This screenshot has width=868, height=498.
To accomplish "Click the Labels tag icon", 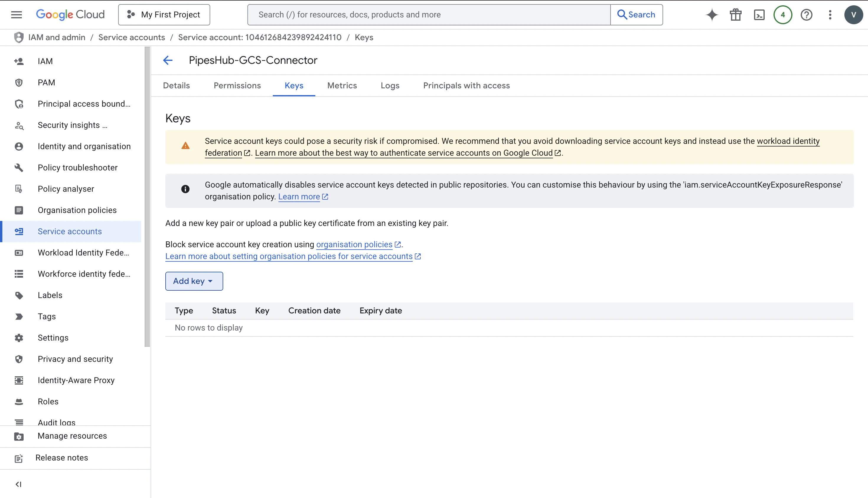I will (19, 295).
